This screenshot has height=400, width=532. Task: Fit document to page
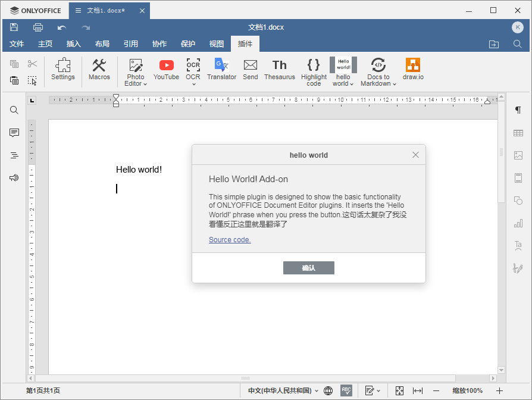(x=399, y=391)
